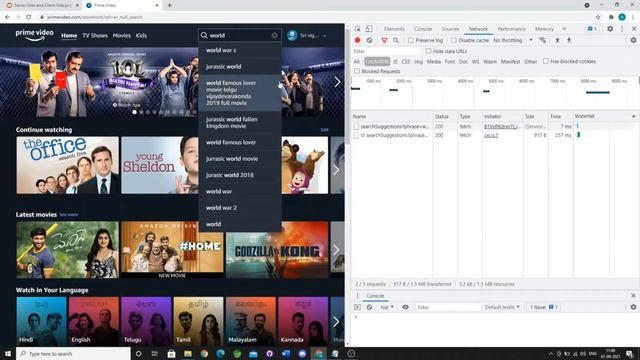Image resolution: width=640 pixels, height=360 pixels.
Task: Toggle the console live expression eye icon
Action: 405,307
